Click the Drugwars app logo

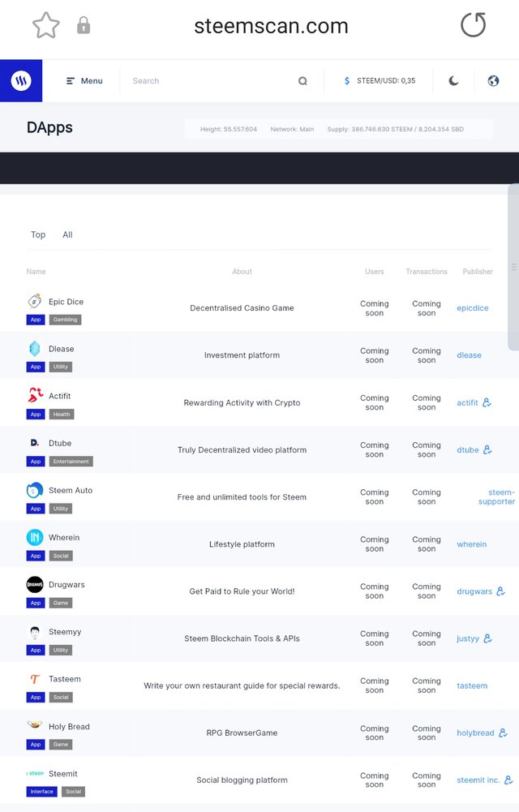tap(35, 584)
